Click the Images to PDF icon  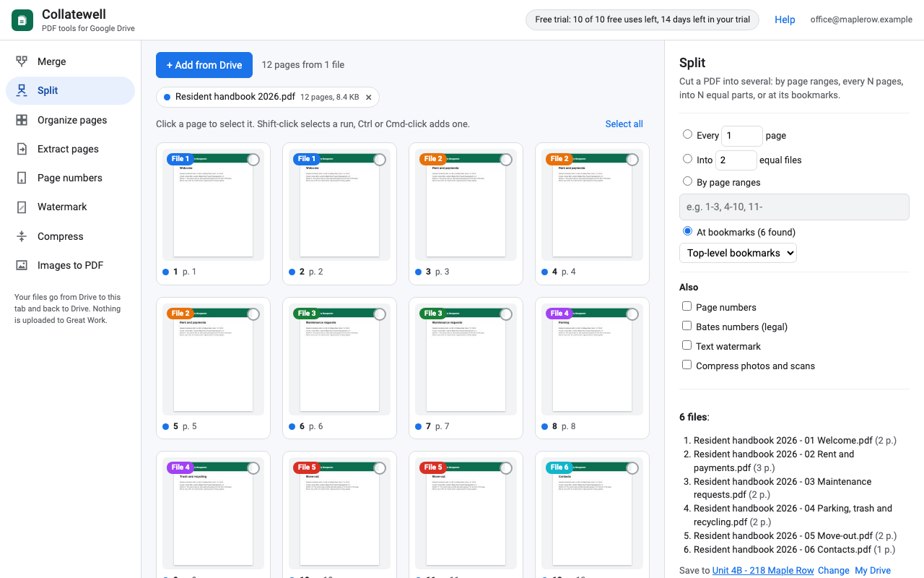[x=22, y=265]
